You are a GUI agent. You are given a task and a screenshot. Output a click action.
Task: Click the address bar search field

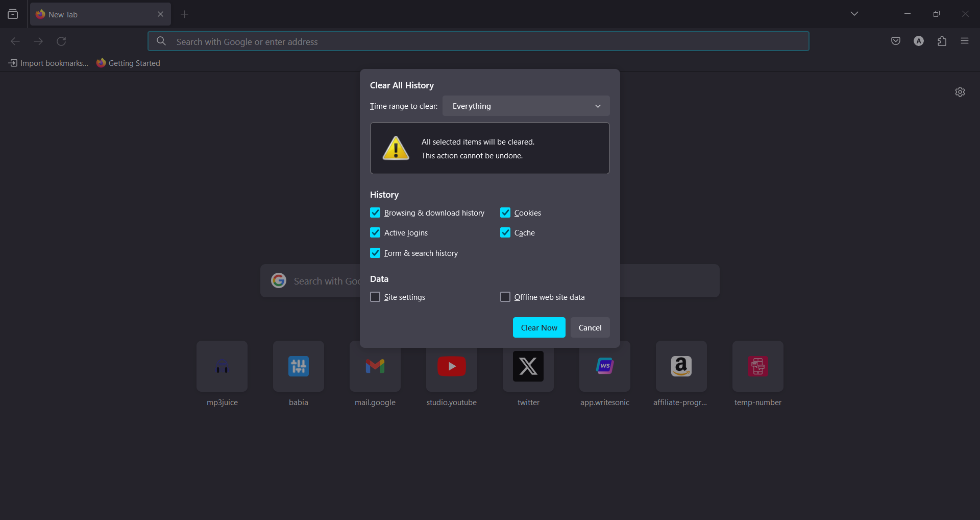[478, 41]
